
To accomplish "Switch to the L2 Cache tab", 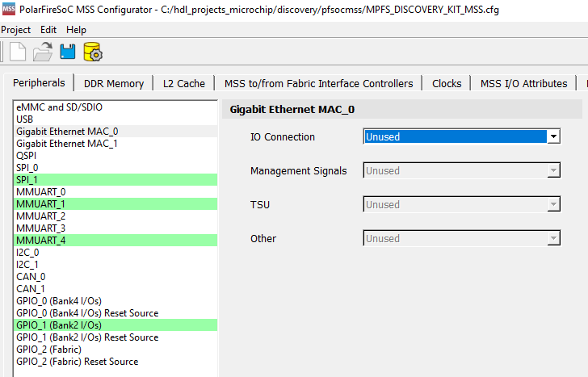I will coord(184,83).
